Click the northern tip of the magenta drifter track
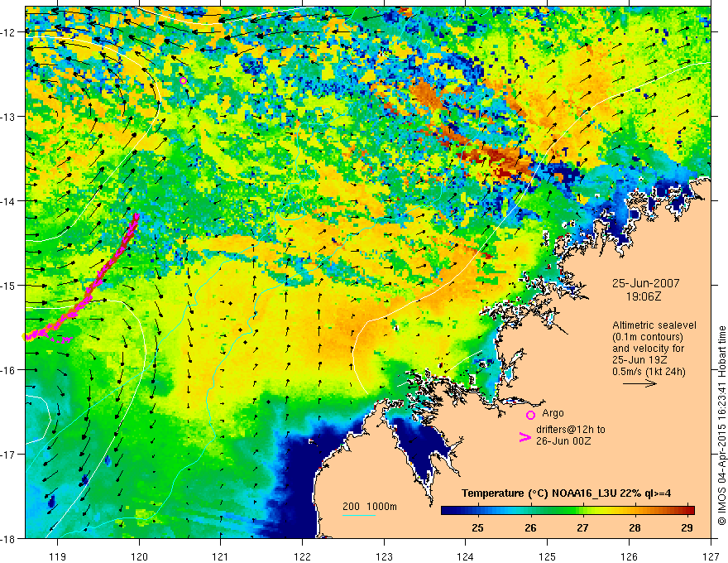 [x=137, y=215]
